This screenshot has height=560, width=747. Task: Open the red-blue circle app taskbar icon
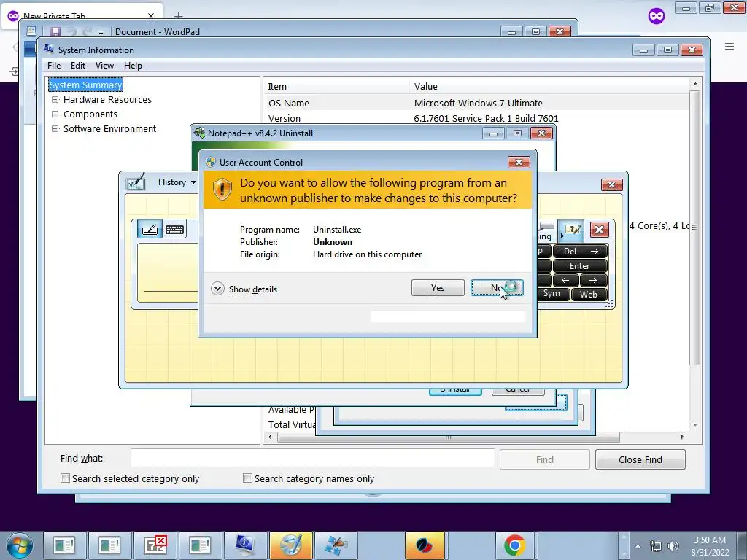pos(425,545)
